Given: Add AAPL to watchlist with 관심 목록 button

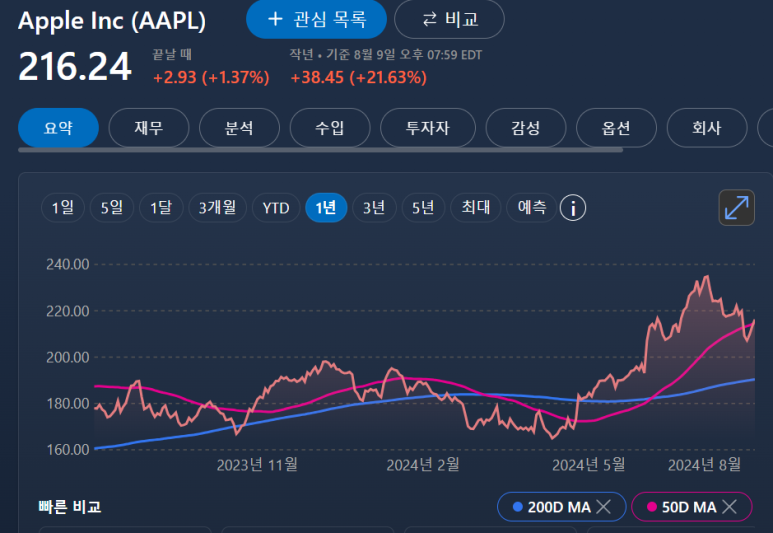Looking at the screenshot, I should [x=316, y=19].
